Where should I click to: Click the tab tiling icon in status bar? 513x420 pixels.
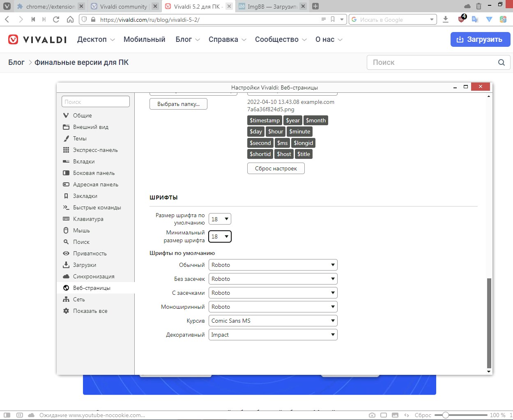pyautogui.click(x=20, y=415)
